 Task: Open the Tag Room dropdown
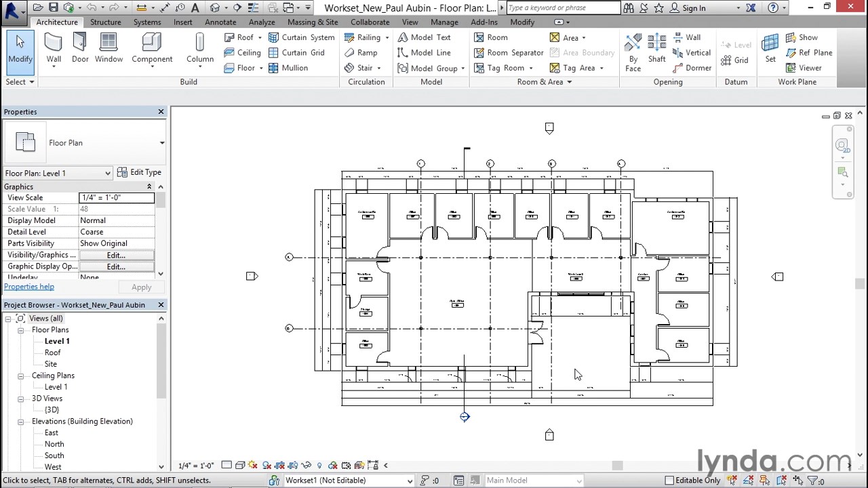click(531, 68)
